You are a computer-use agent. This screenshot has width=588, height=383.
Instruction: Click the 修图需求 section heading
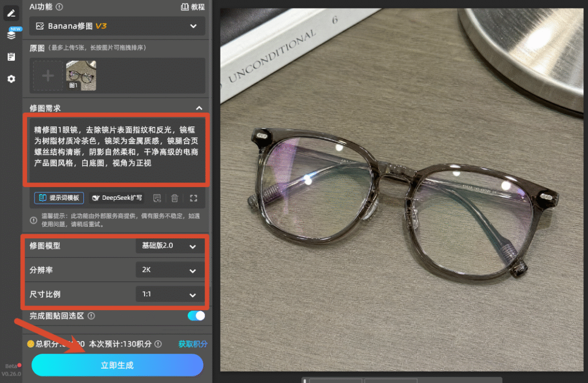(x=45, y=108)
